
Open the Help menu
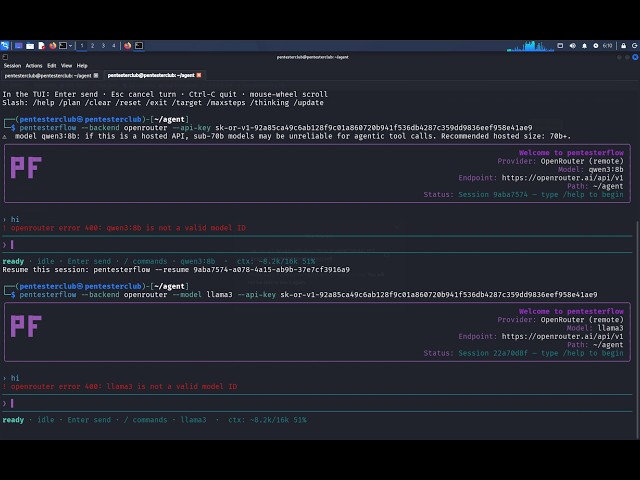82,66
